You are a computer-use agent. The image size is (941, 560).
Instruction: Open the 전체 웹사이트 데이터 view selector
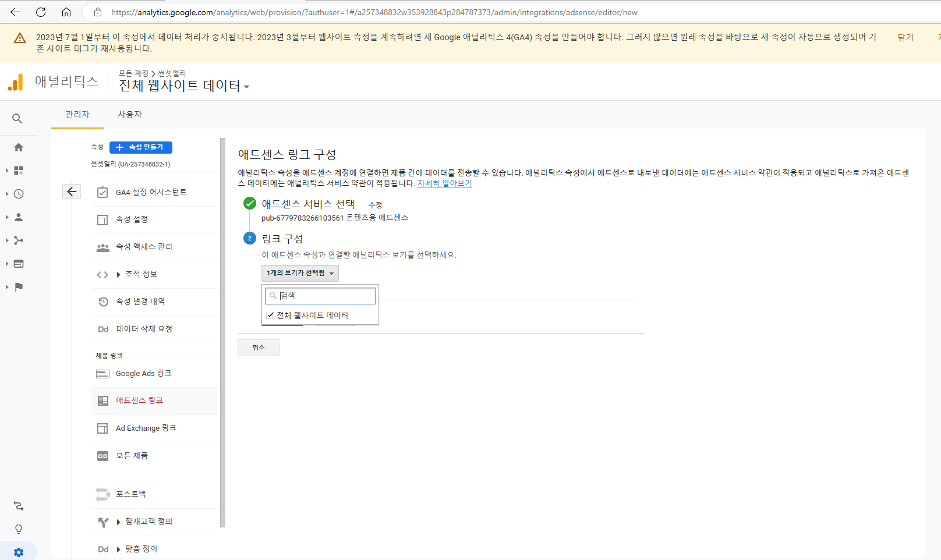(x=184, y=86)
